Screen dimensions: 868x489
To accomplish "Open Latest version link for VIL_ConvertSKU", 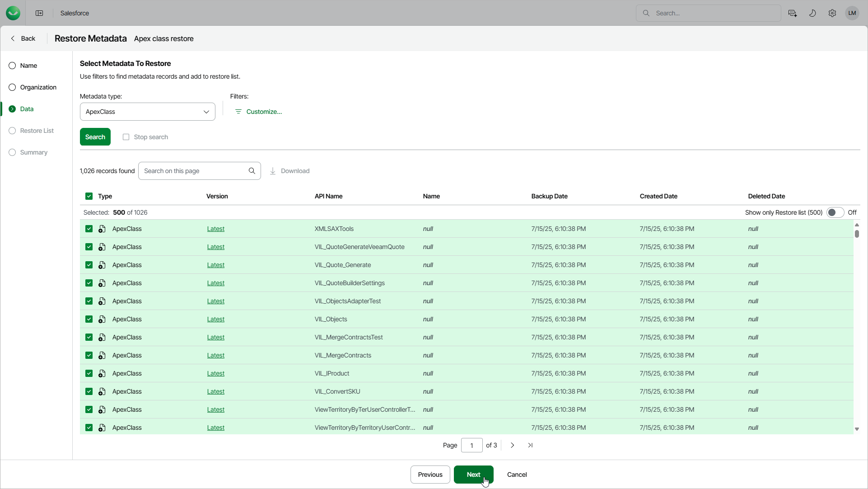I will (x=215, y=391).
